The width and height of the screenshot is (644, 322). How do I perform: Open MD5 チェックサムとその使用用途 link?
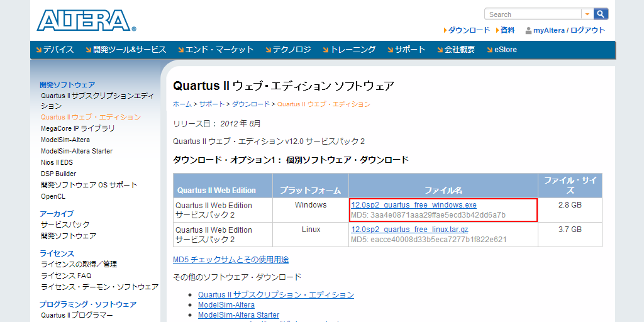pyautogui.click(x=231, y=260)
